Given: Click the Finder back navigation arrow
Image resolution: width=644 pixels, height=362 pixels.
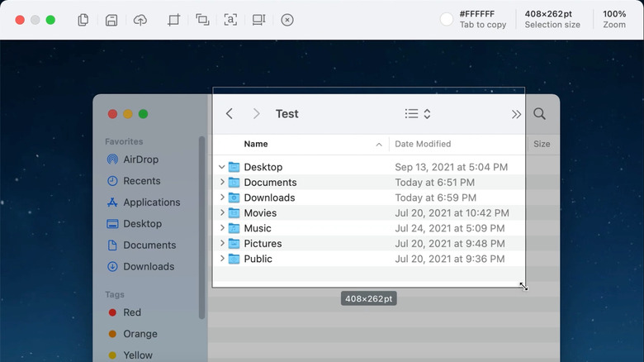Looking at the screenshot, I should (230, 114).
